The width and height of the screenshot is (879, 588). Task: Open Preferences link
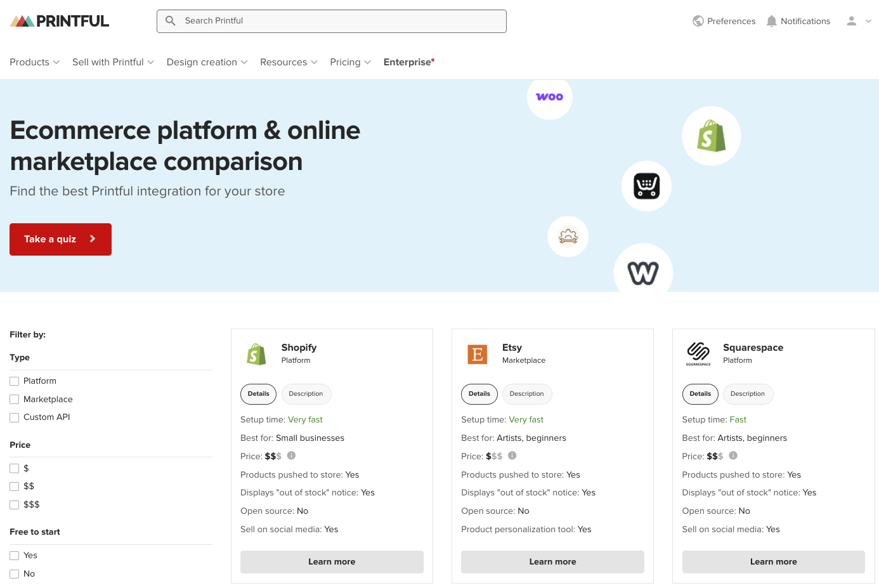[x=724, y=21]
